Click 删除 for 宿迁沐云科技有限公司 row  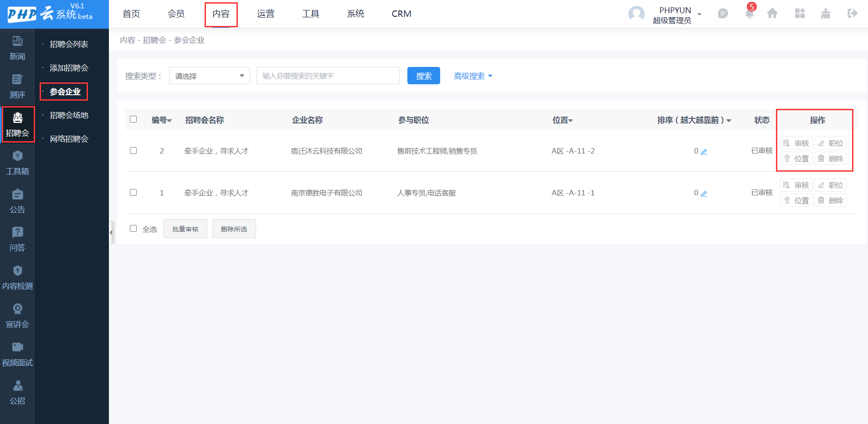(830, 158)
